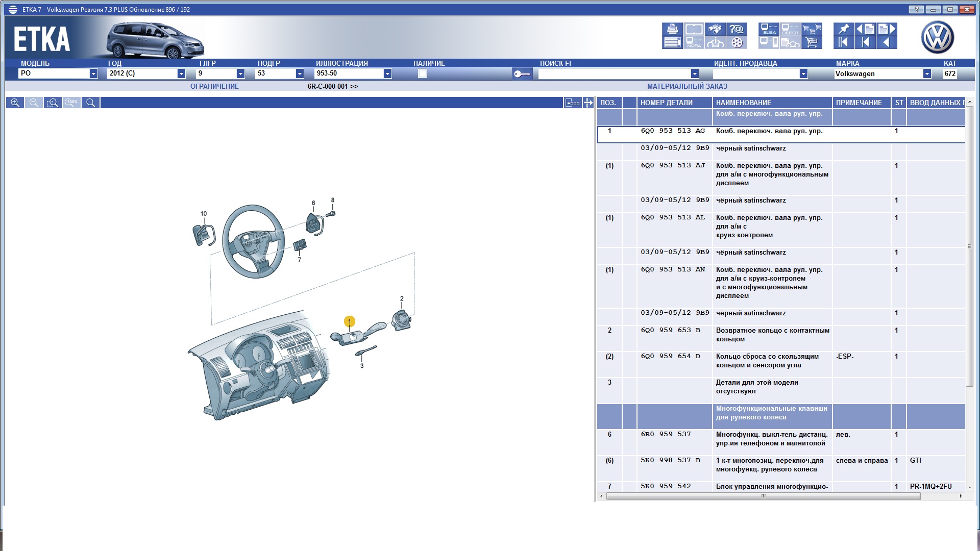
Task: Expand the ПОДГР subgroup dropdown
Action: (x=300, y=73)
